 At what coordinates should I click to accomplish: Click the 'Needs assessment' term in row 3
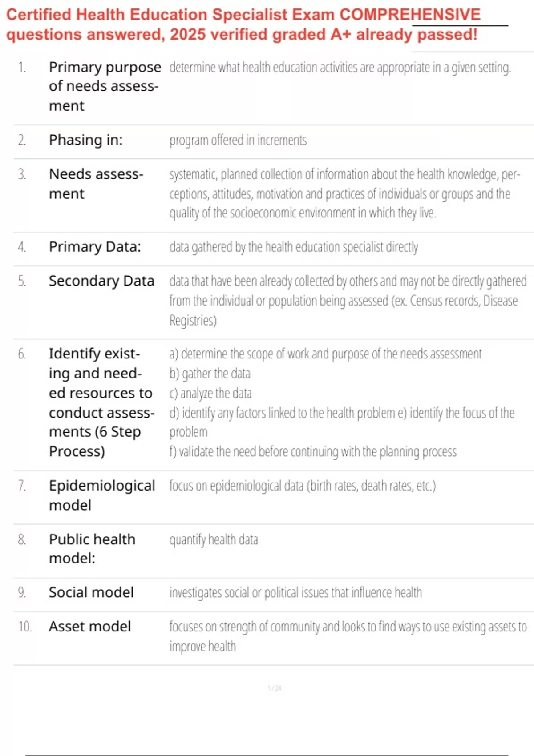tap(96, 184)
